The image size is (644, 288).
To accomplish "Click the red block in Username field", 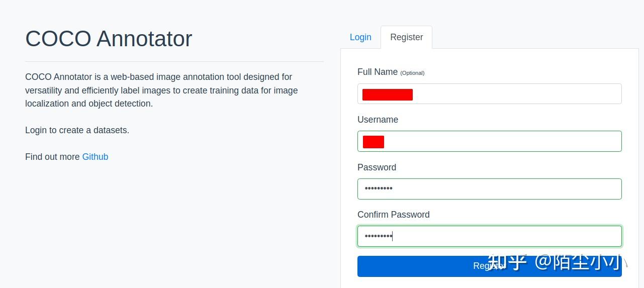I will 374,142.
